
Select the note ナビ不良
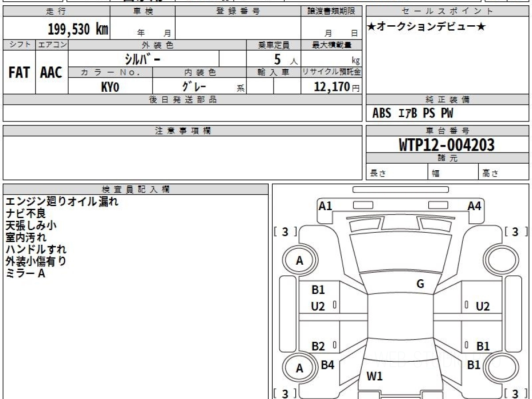coord(26,214)
